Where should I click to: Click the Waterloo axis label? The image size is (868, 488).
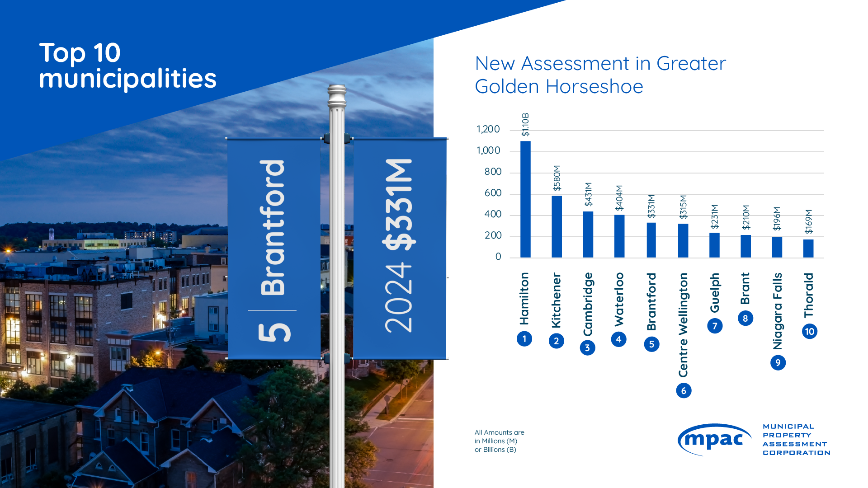(618, 299)
